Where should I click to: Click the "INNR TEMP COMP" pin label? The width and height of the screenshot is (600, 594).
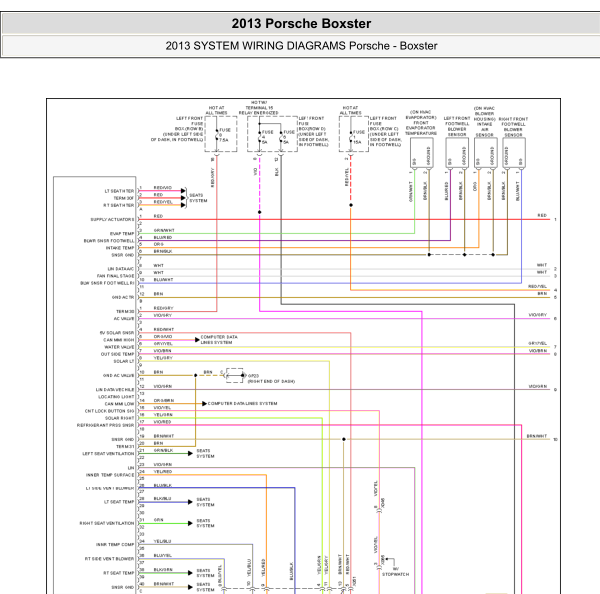click(115, 545)
